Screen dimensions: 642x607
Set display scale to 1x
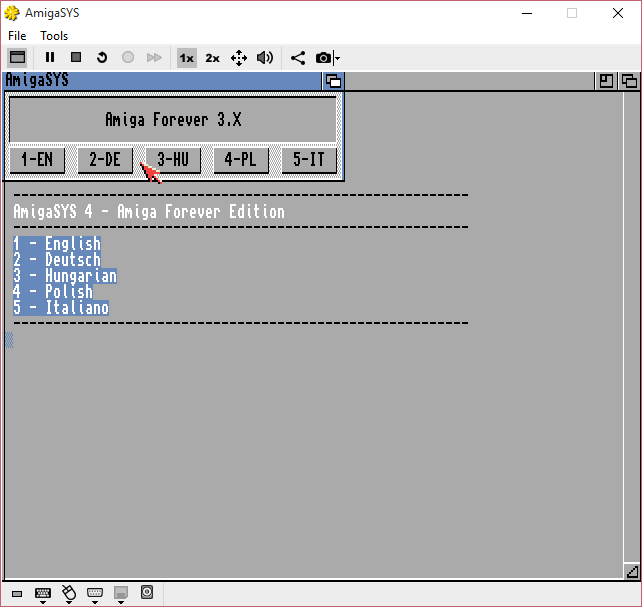pyautogui.click(x=187, y=58)
